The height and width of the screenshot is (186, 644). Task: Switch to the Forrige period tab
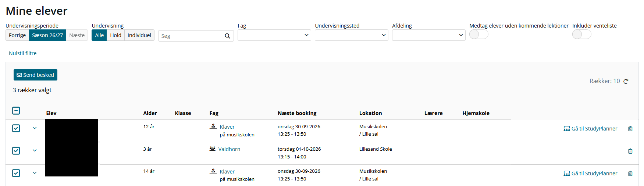(x=17, y=35)
